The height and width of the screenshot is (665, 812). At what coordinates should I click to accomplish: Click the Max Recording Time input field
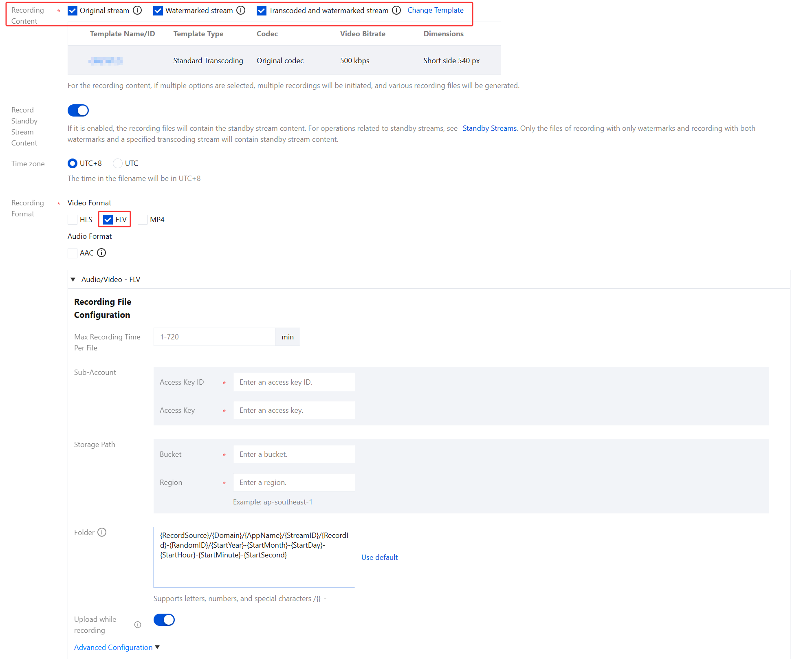(214, 337)
